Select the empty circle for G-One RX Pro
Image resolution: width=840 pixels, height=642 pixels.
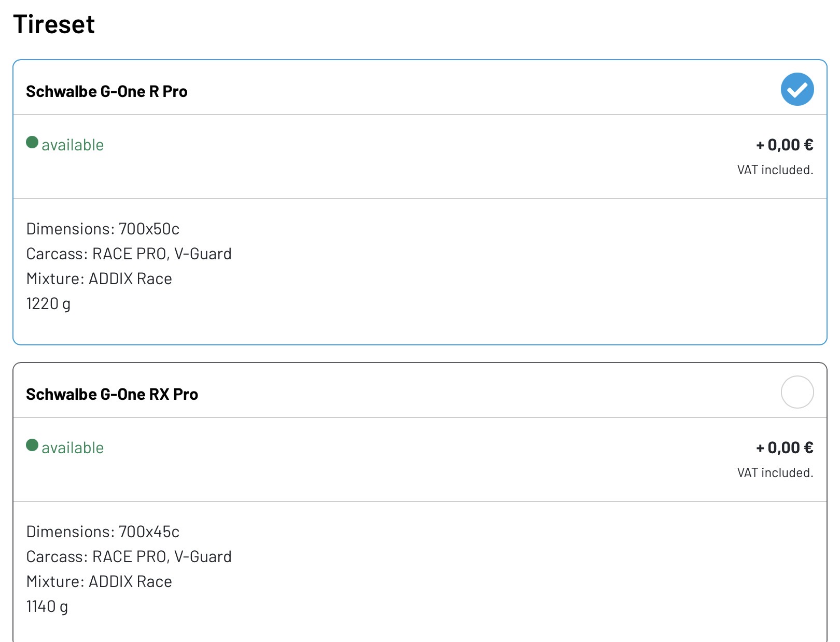(x=797, y=392)
